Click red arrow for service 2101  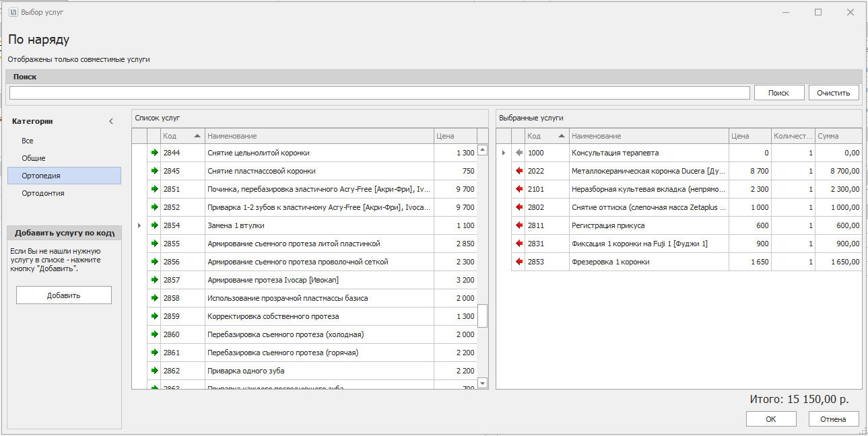[519, 189]
